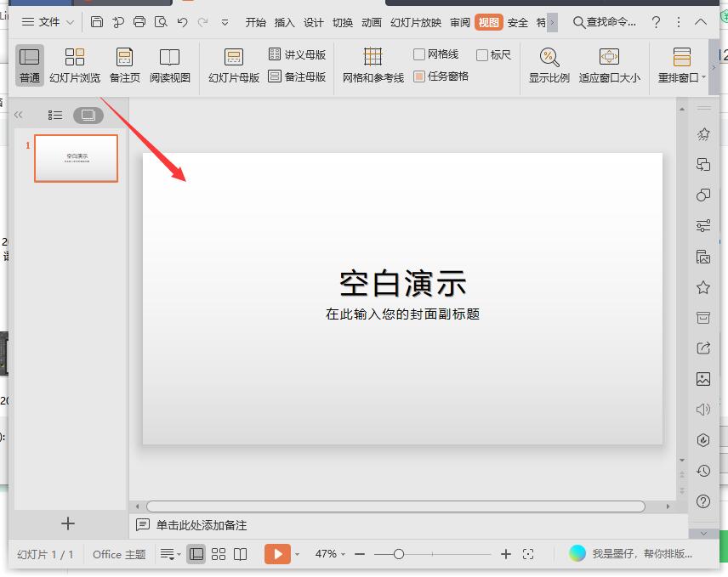Open 备注母版 notes master

pyautogui.click(x=297, y=76)
